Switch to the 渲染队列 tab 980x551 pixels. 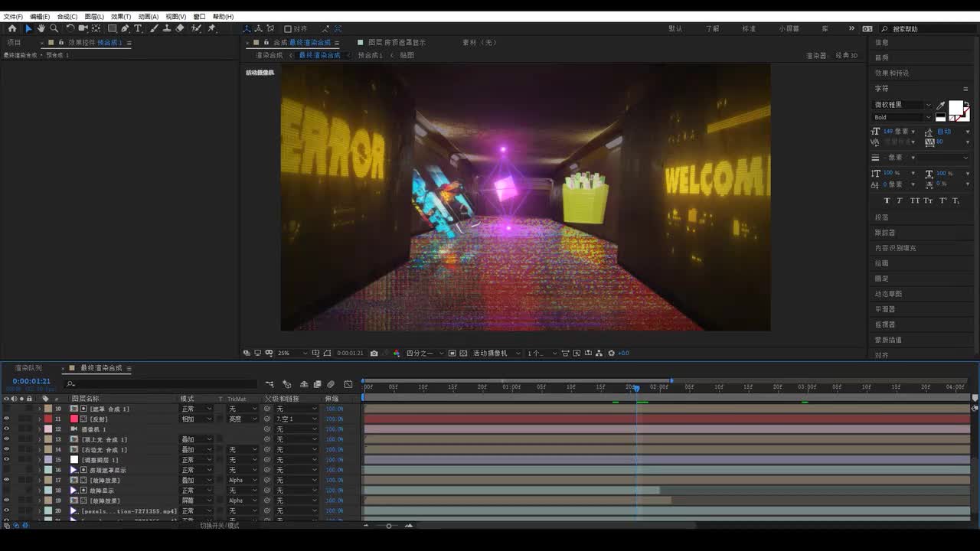pos(28,368)
